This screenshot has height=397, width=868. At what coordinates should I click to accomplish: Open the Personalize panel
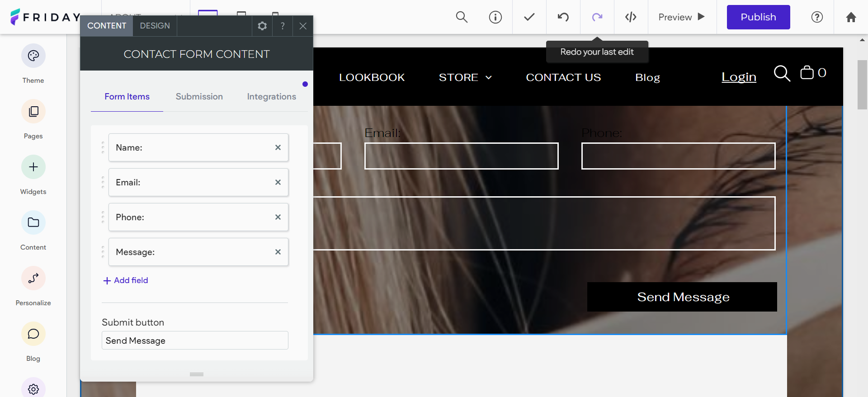click(x=33, y=279)
